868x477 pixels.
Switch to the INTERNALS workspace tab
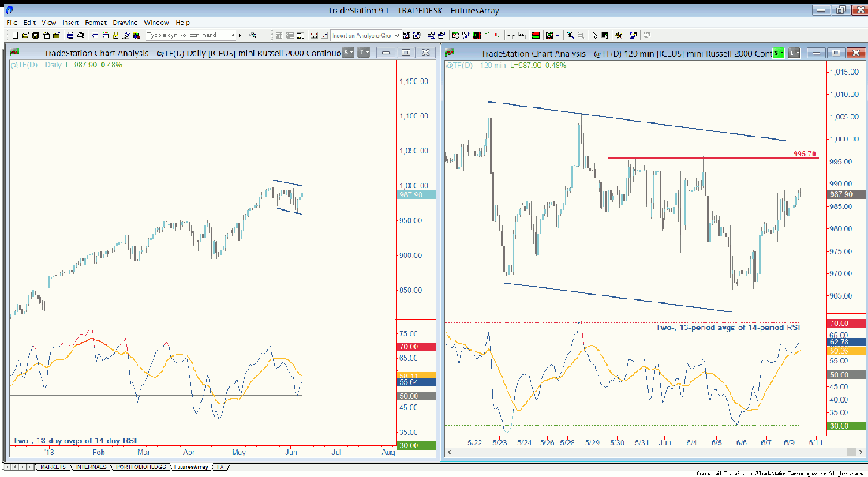coord(88,468)
